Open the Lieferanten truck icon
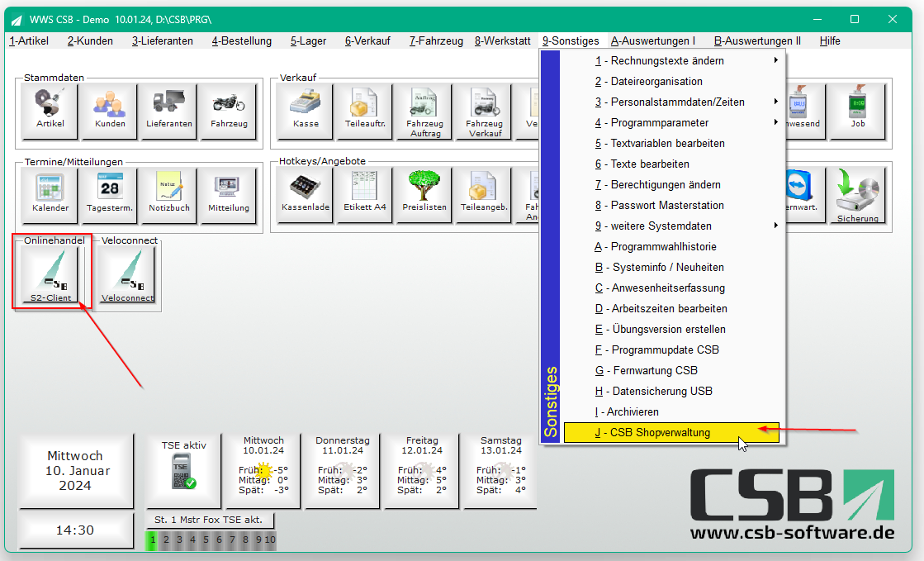Screen dimensions: 924x561 [169, 111]
